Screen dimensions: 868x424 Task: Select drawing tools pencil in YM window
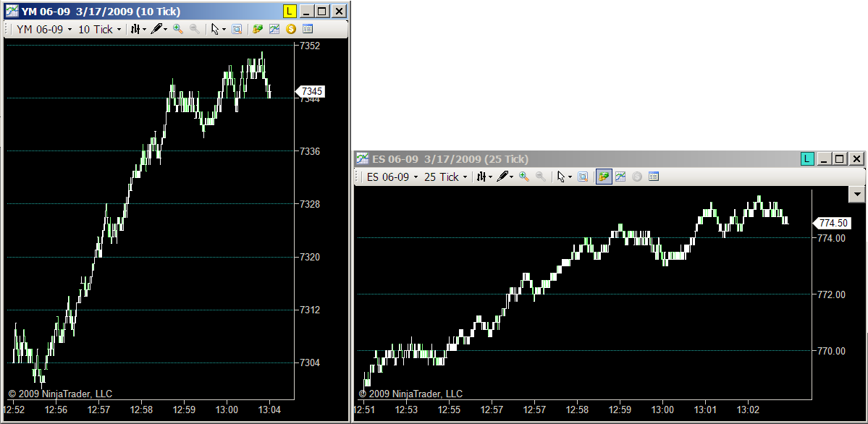[x=156, y=30]
